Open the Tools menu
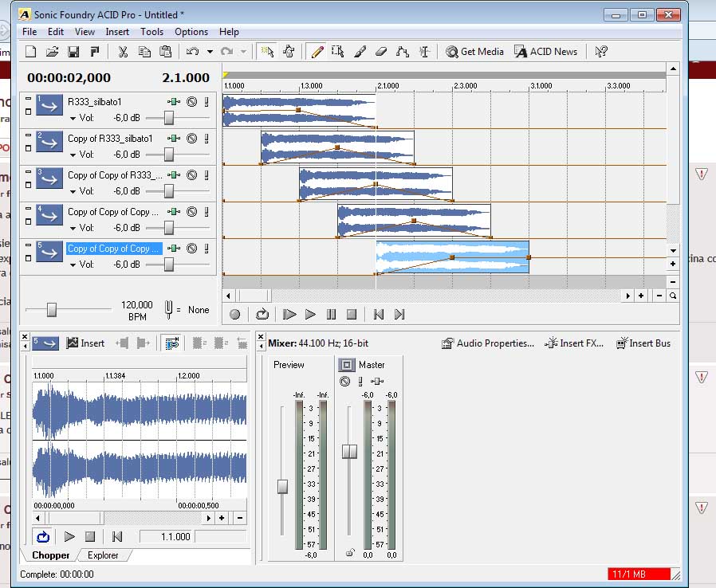The width and height of the screenshot is (716, 588). 151,32
